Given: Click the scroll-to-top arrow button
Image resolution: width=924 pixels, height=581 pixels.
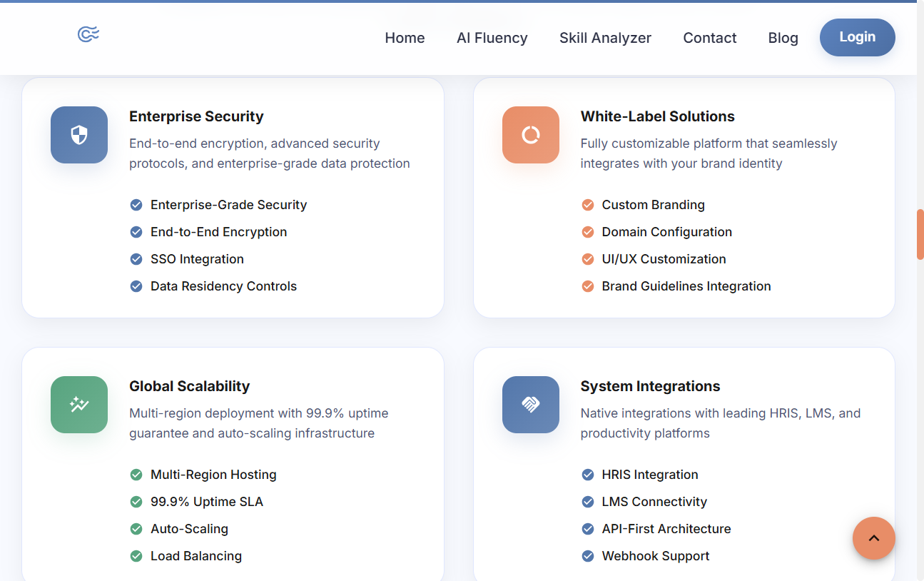Looking at the screenshot, I should click(874, 538).
